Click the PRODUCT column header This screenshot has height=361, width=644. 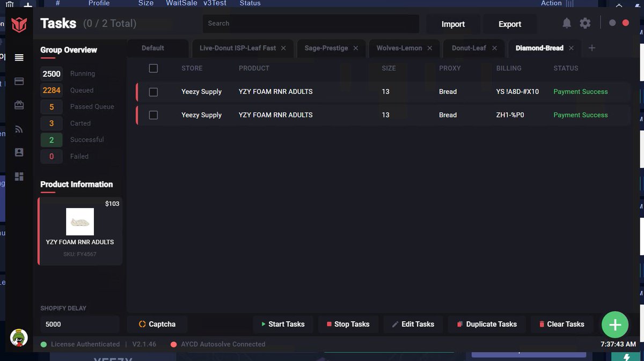(254, 69)
